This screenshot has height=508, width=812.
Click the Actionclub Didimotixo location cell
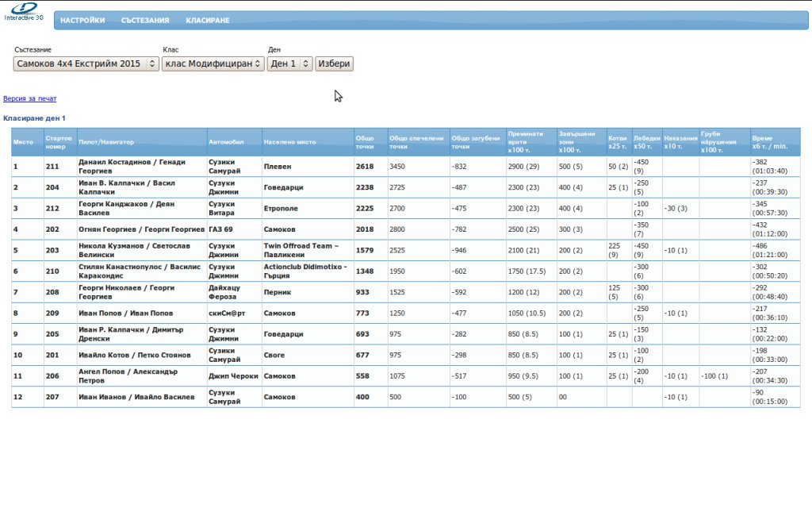pyautogui.click(x=304, y=271)
